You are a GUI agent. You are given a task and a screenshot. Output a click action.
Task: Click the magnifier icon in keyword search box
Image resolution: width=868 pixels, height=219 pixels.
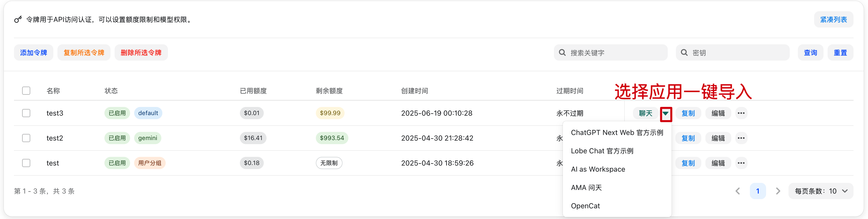pyautogui.click(x=562, y=53)
